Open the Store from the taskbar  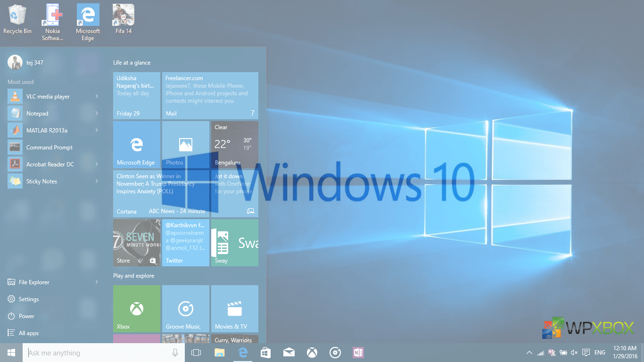[266, 353]
